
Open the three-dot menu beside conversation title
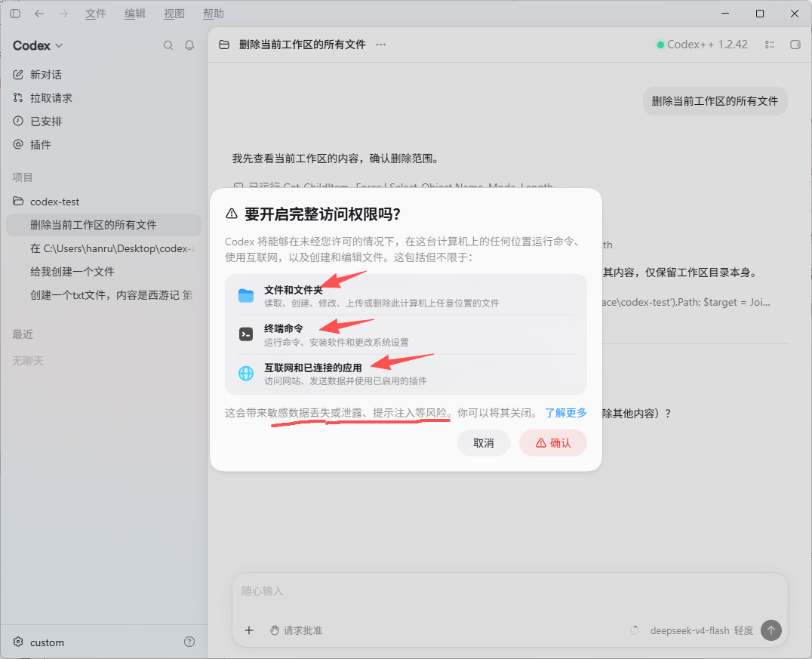click(381, 45)
